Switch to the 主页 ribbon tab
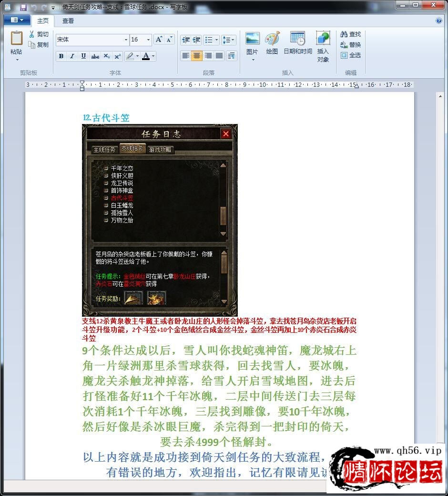The image size is (448, 496). pos(43,21)
